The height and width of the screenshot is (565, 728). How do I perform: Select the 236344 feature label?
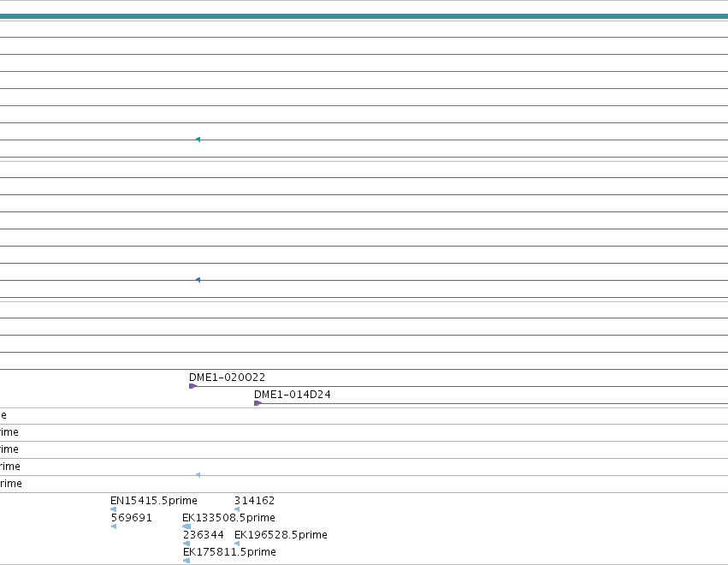pyautogui.click(x=204, y=535)
